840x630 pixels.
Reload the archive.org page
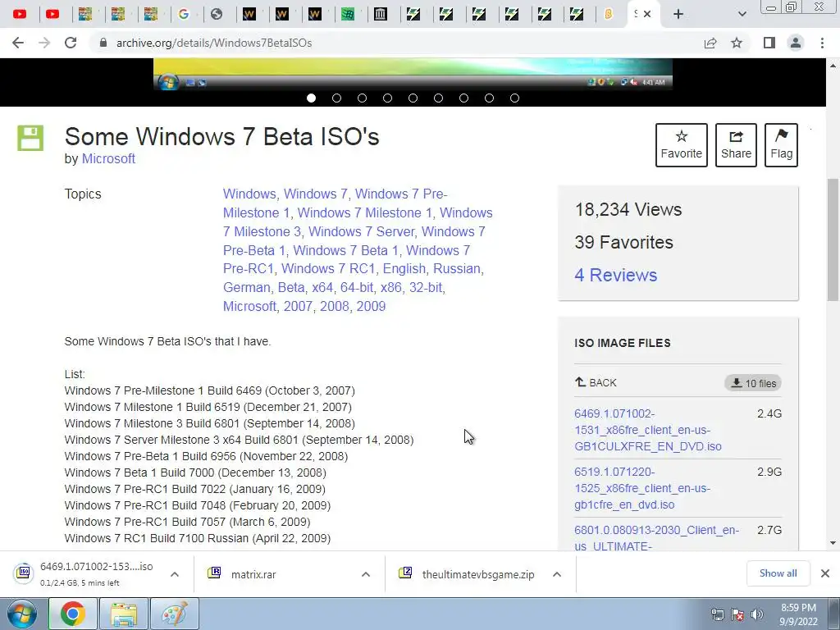[x=71, y=43]
